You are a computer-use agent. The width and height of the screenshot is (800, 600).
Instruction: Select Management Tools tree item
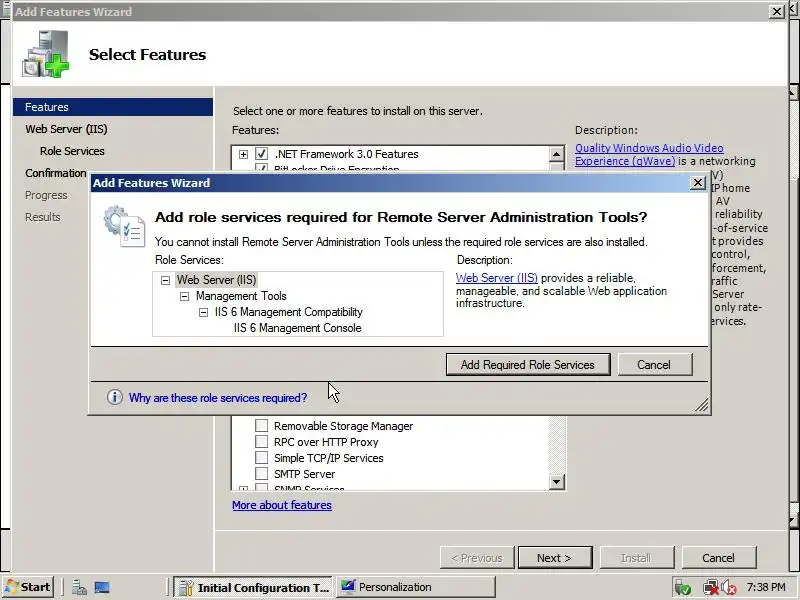241,296
